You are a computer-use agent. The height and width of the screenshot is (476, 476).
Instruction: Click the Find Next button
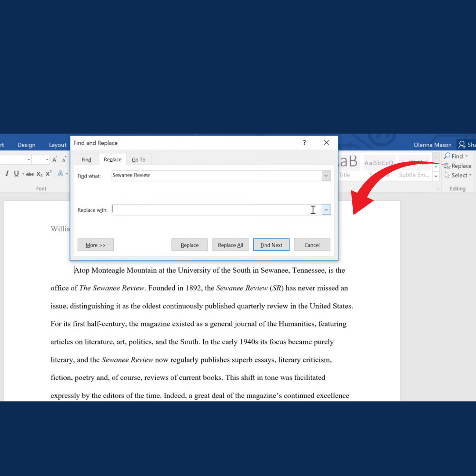click(271, 245)
